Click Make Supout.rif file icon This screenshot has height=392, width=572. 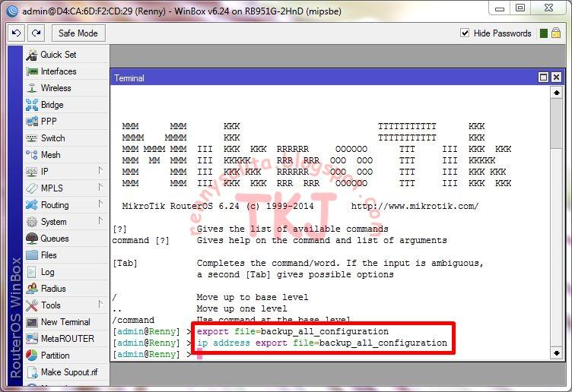click(32, 372)
